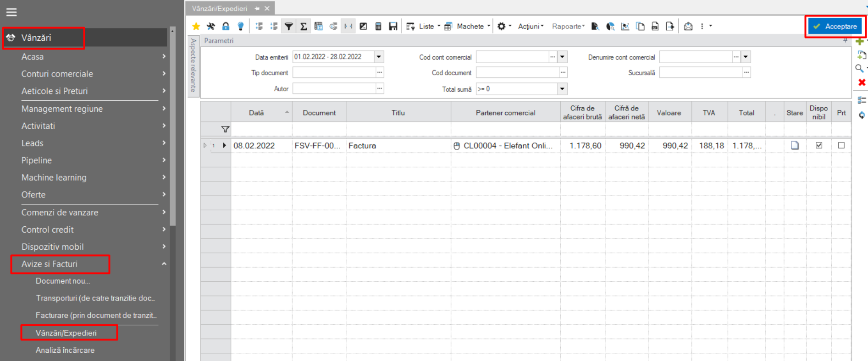Expand row 1 detail triangle
The height and width of the screenshot is (361, 868).
pyautogui.click(x=205, y=145)
